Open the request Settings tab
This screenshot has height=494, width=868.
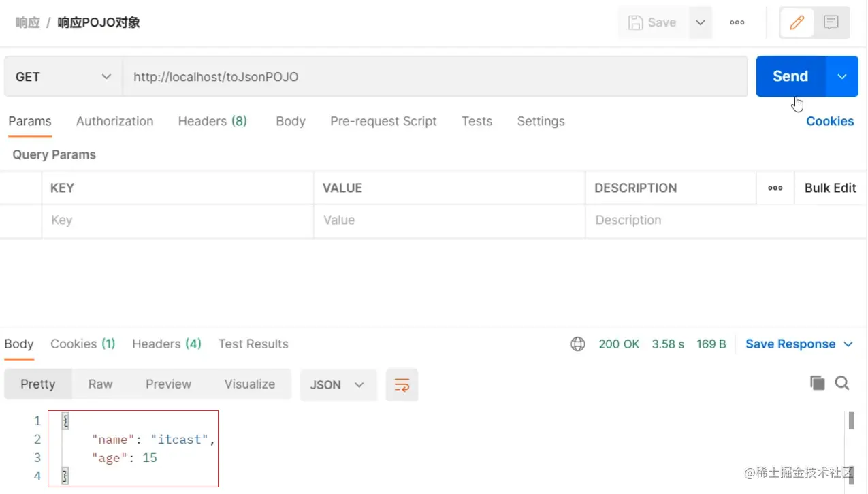pos(541,121)
